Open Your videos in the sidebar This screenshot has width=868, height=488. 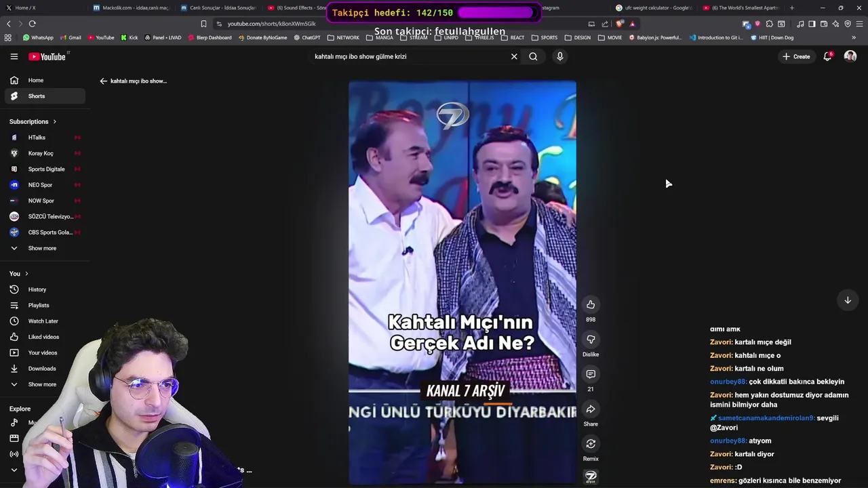click(45, 352)
